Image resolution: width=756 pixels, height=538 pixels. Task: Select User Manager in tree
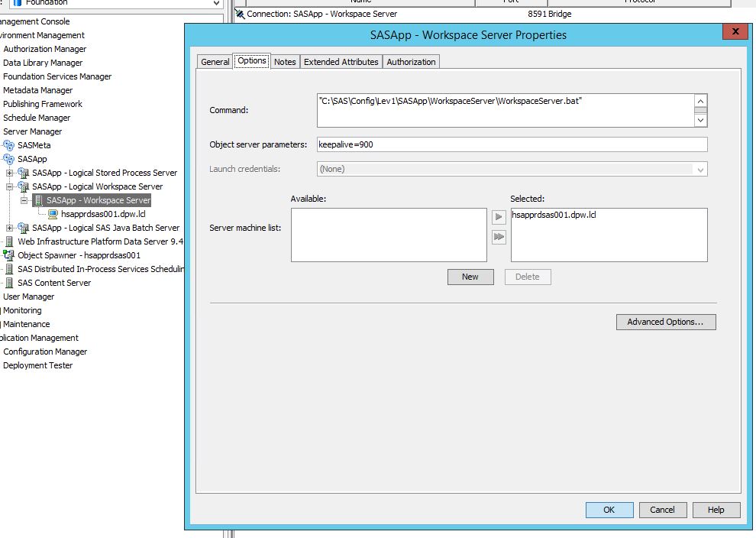[28, 297]
